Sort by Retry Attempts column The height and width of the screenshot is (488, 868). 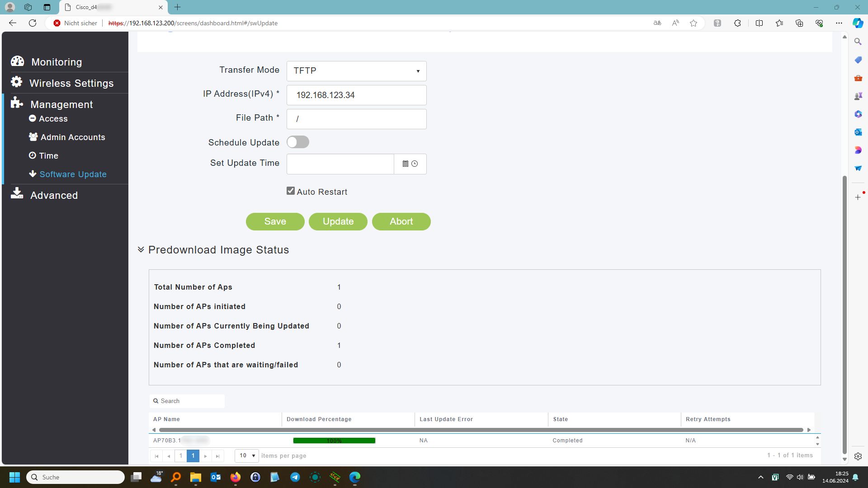[708, 419]
